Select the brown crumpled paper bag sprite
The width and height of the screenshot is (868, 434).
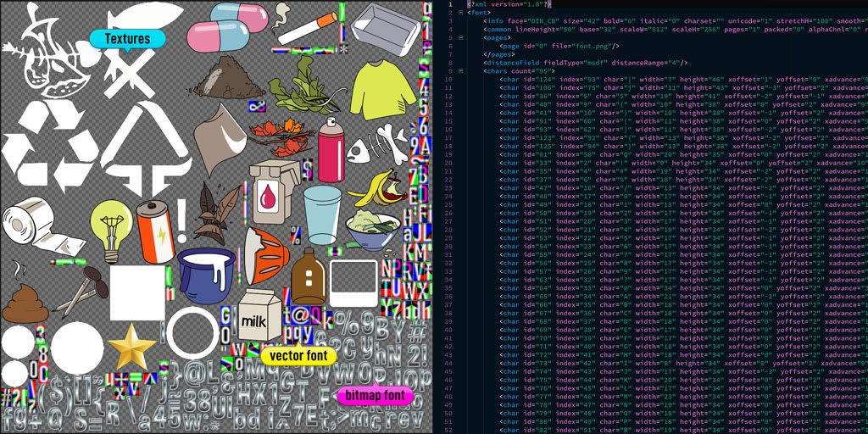(x=220, y=139)
